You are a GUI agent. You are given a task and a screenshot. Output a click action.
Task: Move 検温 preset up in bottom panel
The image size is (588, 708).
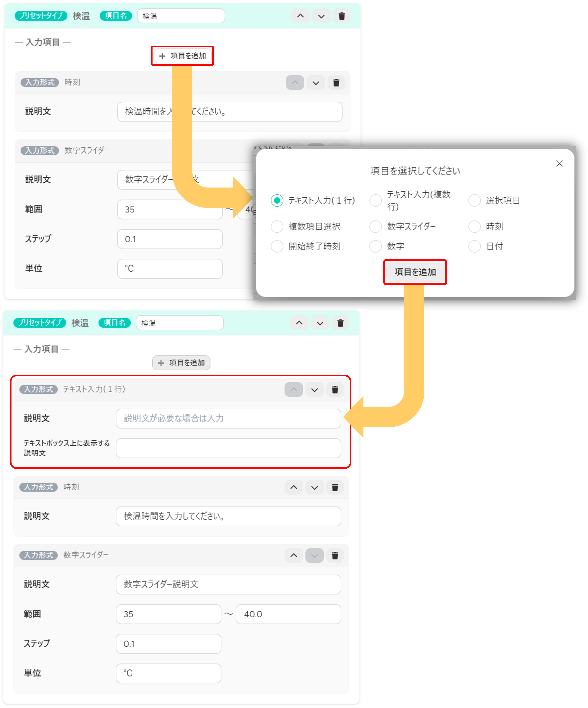tap(299, 323)
